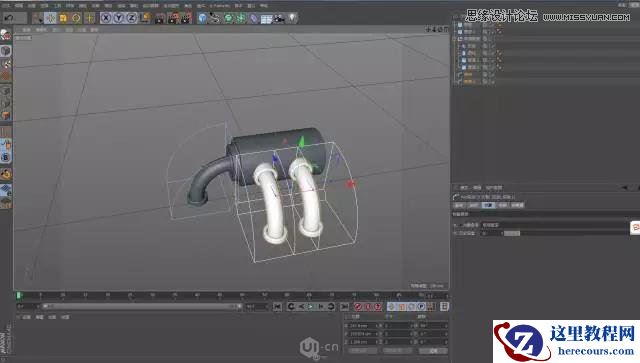Toggle the Autokeying button
Image resolution: width=640 pixels, height=363 pixels.
coord(368,306)
